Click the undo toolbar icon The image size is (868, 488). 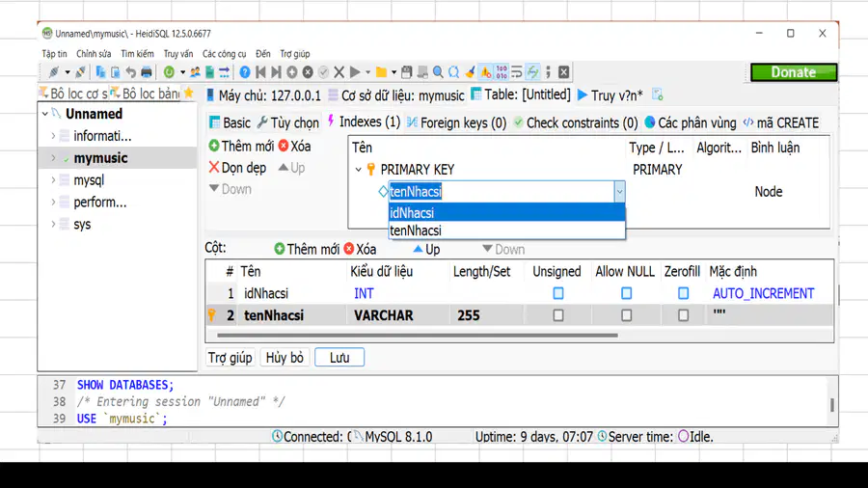coord(130,72)
